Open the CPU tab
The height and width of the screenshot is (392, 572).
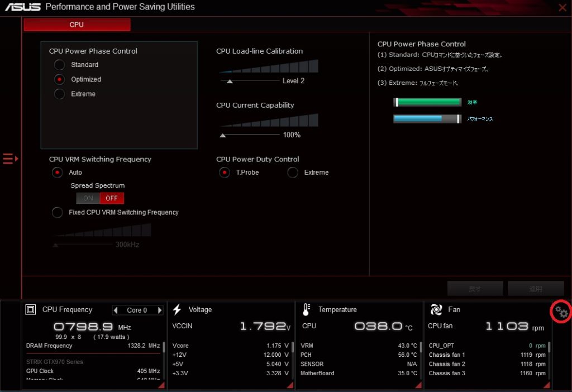coord(77,25)
